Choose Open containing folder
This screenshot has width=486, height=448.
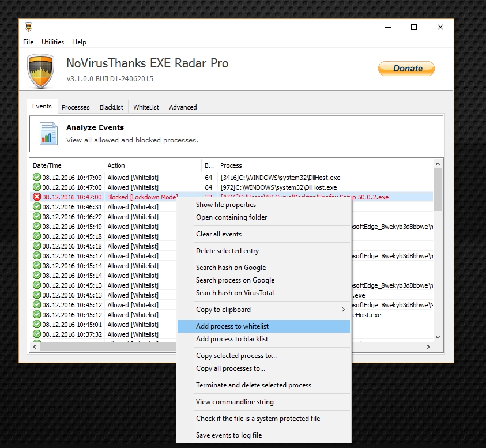point(263,217)
